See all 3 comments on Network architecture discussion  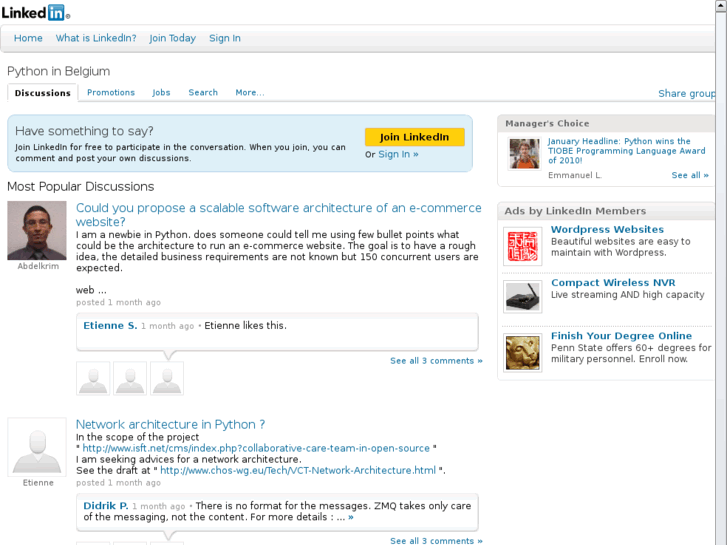click(x=436, y=541)
